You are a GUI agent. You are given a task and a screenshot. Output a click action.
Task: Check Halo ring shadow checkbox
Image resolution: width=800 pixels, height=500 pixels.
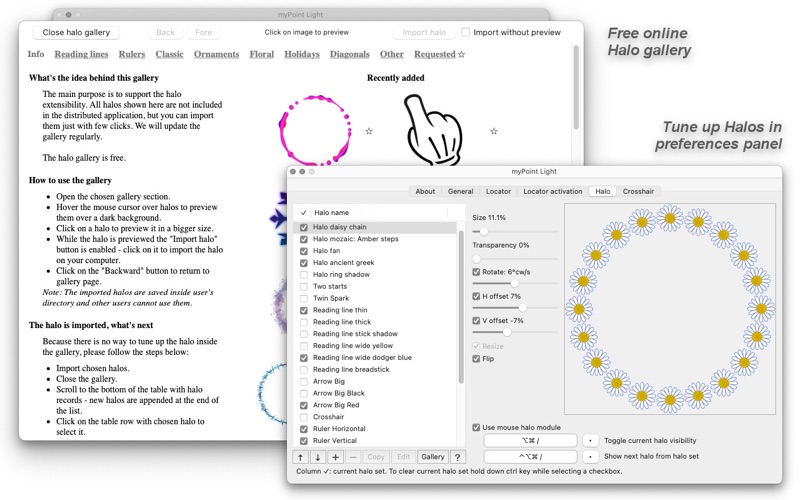[x=304, y=274]
